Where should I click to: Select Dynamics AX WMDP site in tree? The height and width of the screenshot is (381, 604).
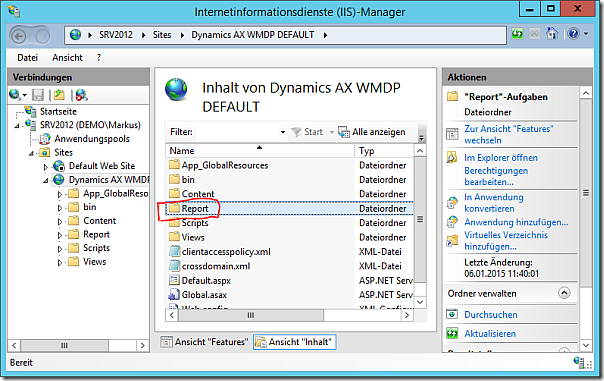[109, 180]
